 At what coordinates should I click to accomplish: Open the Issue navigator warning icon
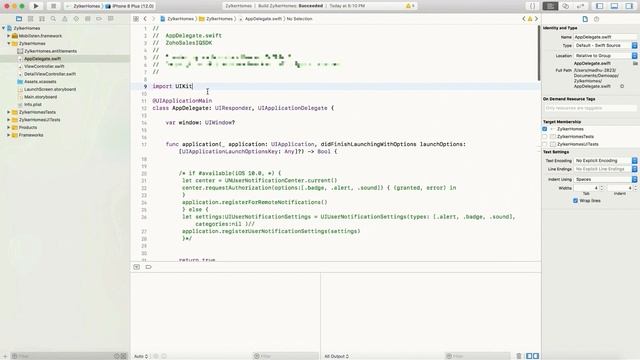tap(64, 19)
